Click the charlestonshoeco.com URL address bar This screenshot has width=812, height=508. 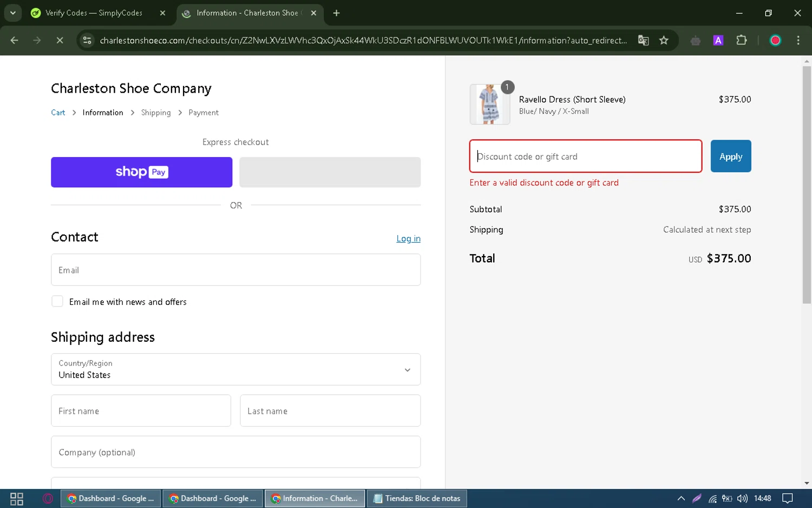pyautogui.click(x=363, y=41)
